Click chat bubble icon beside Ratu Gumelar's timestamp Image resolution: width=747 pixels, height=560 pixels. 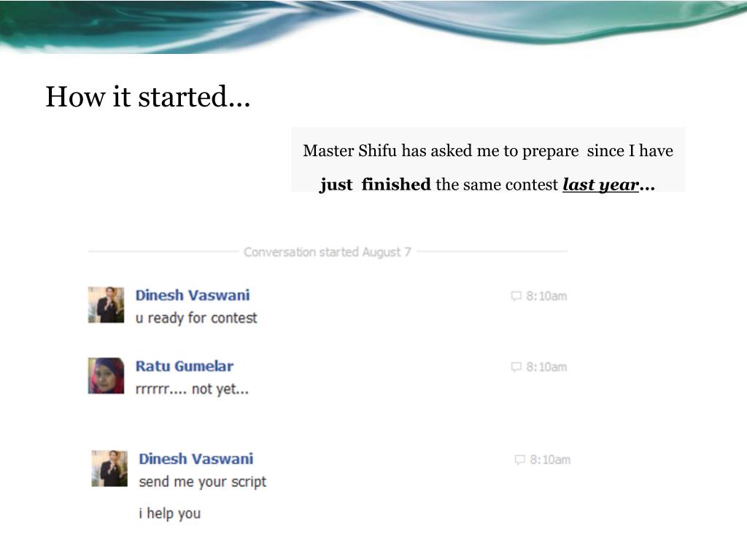click(516, 367)
